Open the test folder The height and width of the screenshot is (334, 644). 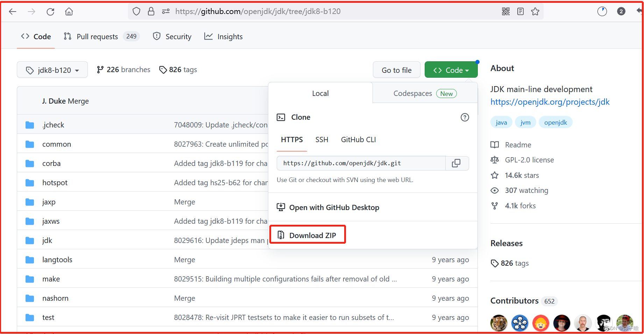coord(48,318)
